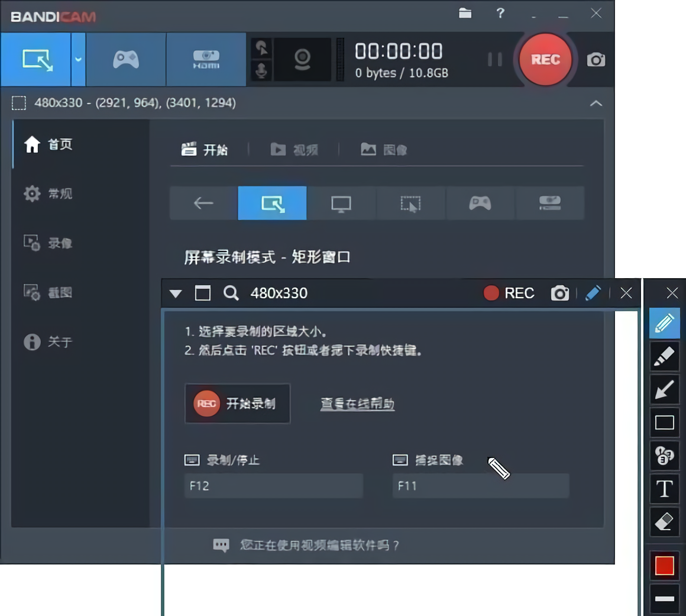This screenshot has height=616, width=686.
Task: Select the Rectangle drawing tool
Action: pyautogui.click(x=664, y=423)
